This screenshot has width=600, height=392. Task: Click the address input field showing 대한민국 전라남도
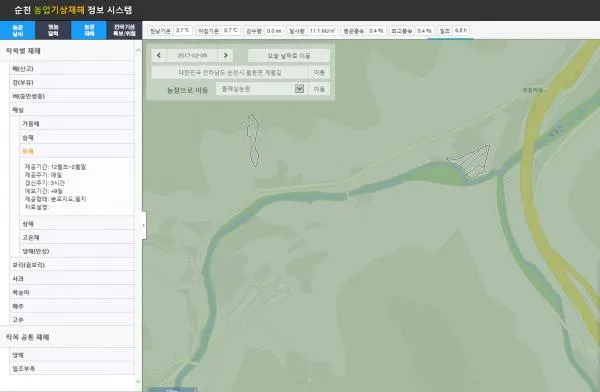(230, 72)
